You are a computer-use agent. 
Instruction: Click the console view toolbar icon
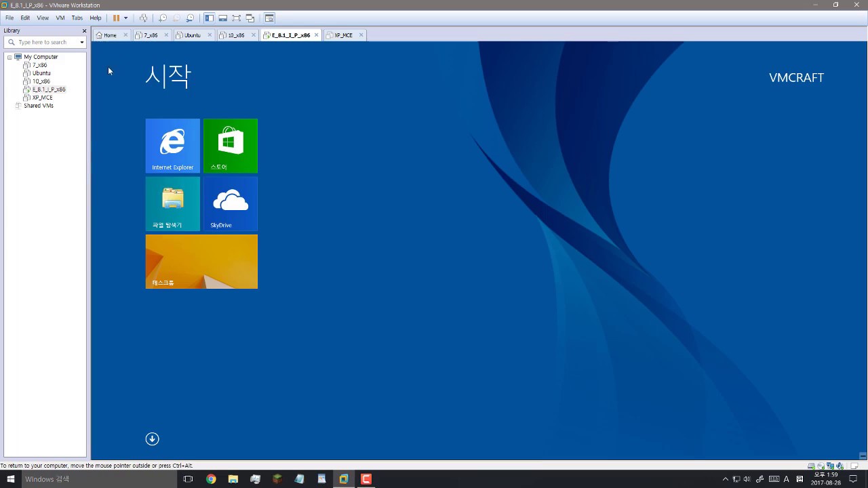click(269, 18)
